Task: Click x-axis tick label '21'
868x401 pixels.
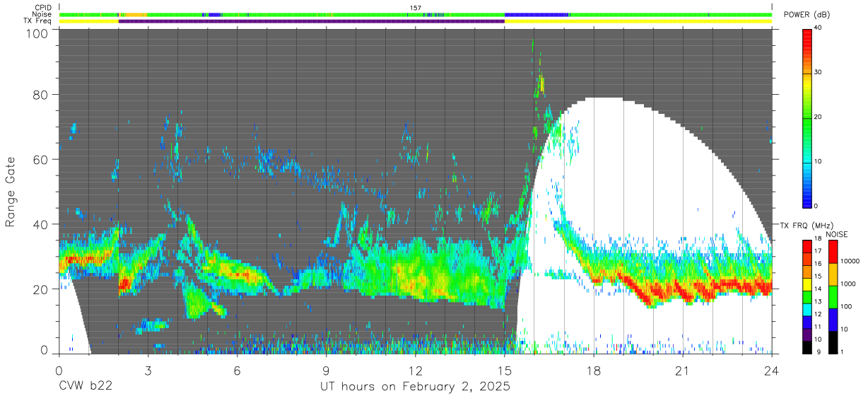Action: pyautogui.click(x=683, y=371)
